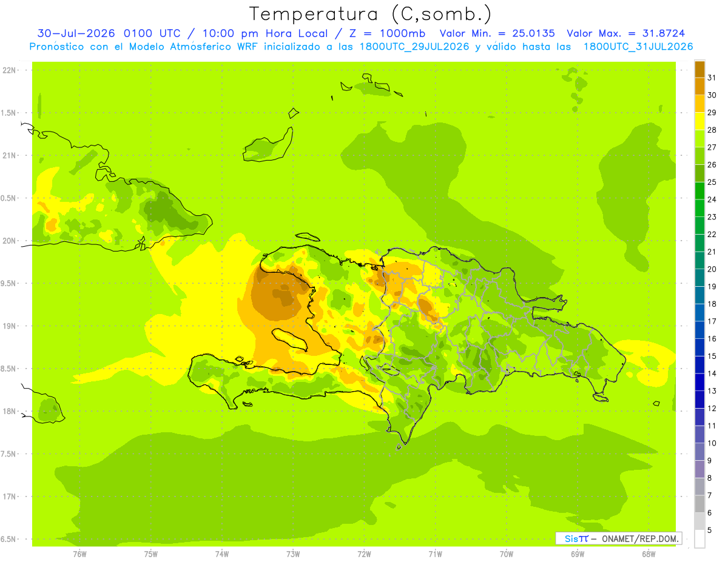728x562 pixels.
Task: Pick the lime swatch between colorbar 27 and 28
Action: coord(699,138)
